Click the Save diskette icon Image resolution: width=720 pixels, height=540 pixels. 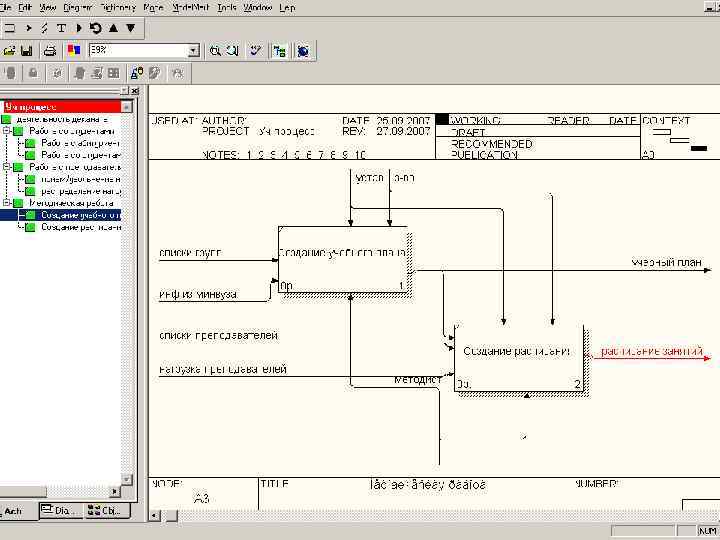(26, 50)
